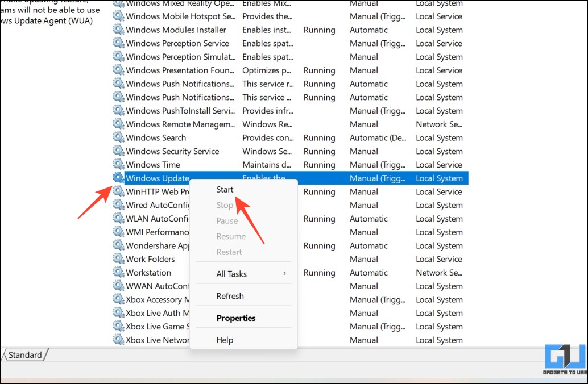
Task: Click the Windows Remote Management gear icon
Action: click(x=118, y=124)
